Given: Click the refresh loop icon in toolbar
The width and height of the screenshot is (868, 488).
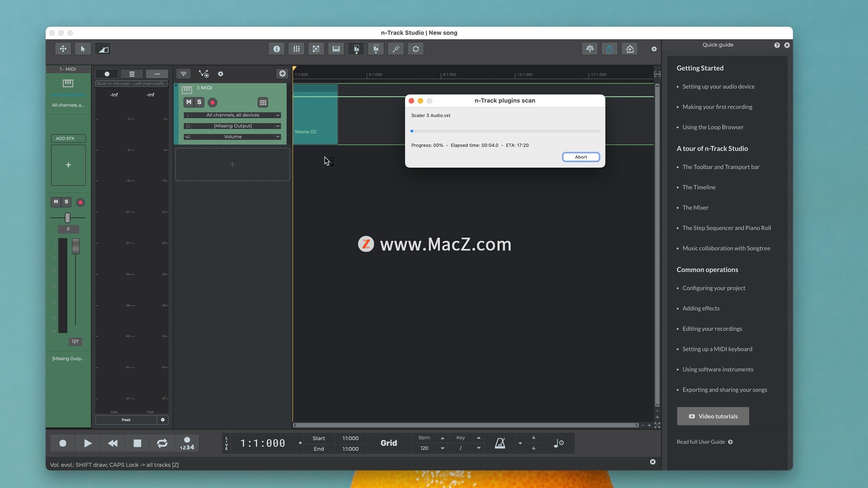Looking at the screenshot, I should click(416, 49).
